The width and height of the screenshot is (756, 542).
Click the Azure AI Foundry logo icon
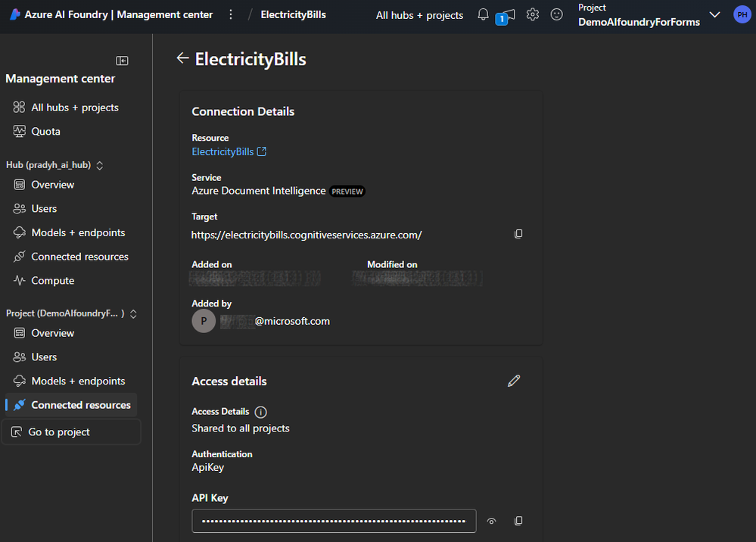click(15, 14)
